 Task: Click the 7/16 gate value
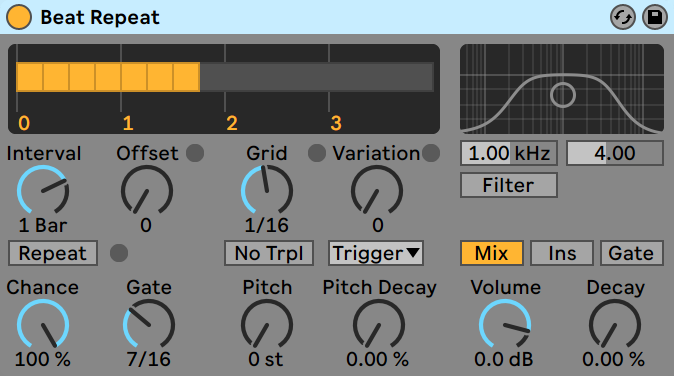click(148, 359)
